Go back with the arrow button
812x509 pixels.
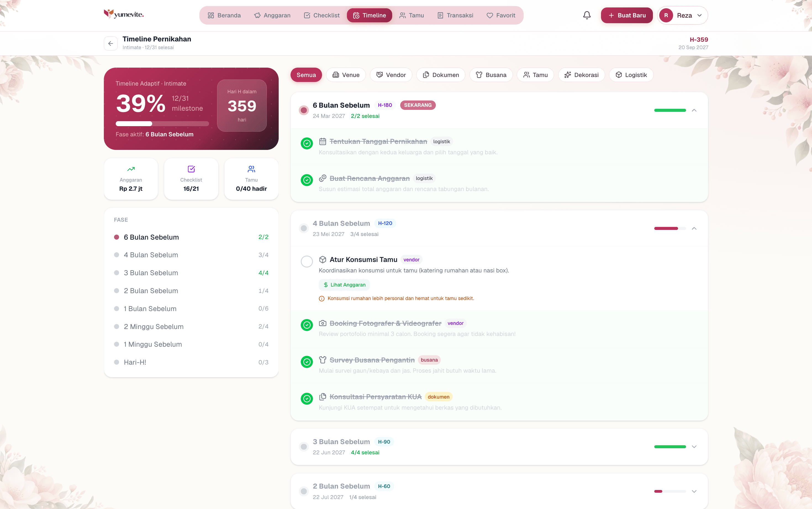click(110, 43)
